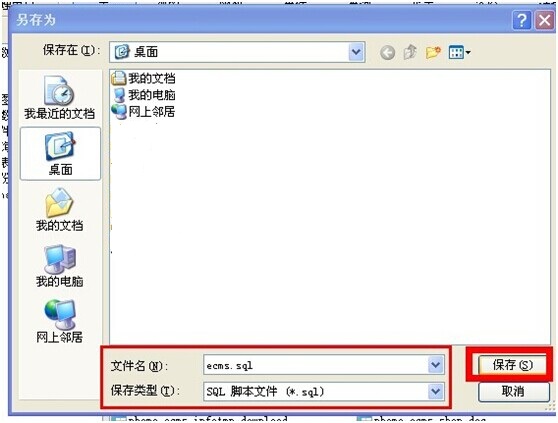558x423 pixels.
Task: Expand the 文件名 dropdown arrow
Action: point(436,365)
